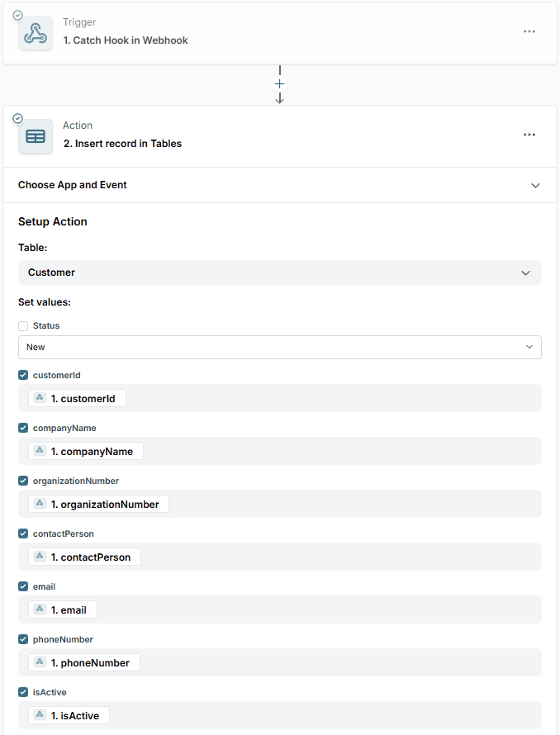Open the Trigger step three-dot menu
The height and width of the screenshot is (735, 560).
tap(529, 31)
